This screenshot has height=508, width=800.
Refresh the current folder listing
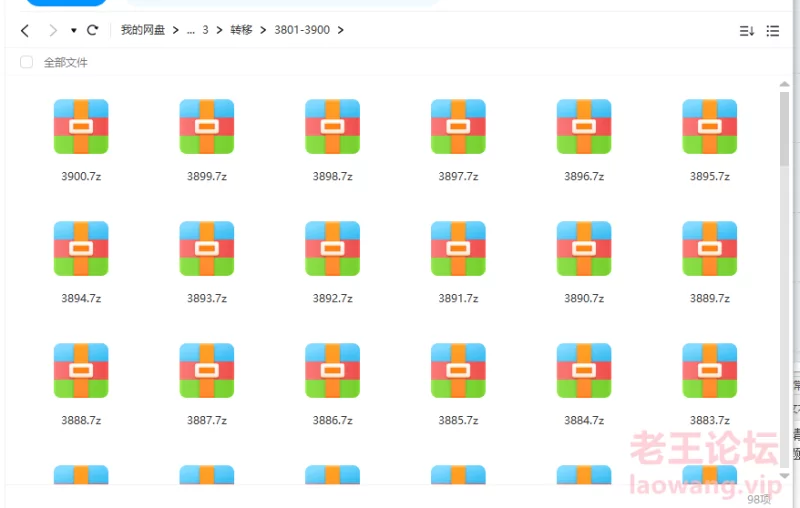[x=92, y=30]
